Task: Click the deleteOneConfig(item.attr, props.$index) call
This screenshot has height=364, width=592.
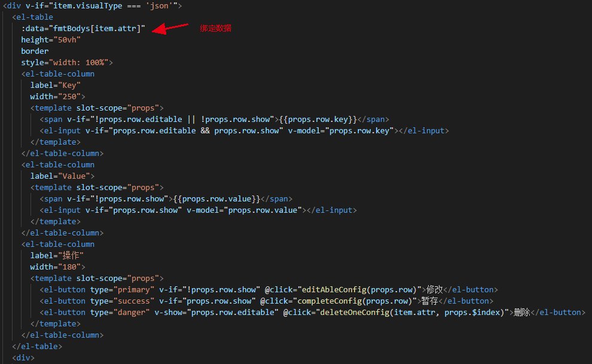Action: pyautogui.click(x=412, y=313)
